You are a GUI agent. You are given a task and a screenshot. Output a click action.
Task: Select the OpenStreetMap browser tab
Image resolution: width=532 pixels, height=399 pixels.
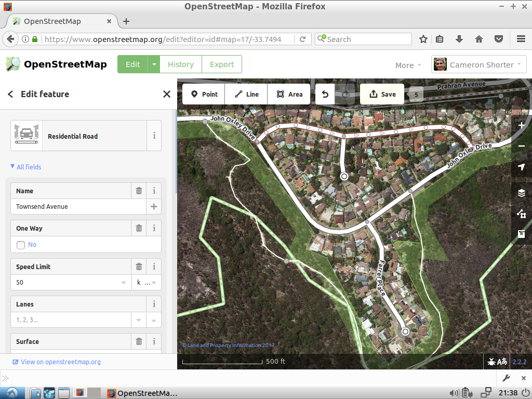(x=61, y=21)
